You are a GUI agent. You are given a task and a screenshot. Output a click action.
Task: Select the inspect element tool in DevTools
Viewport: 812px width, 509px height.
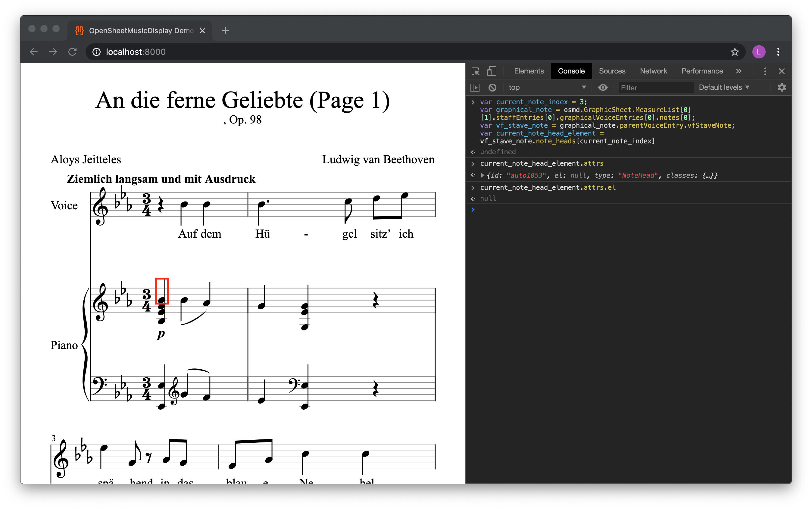[475, 71]
